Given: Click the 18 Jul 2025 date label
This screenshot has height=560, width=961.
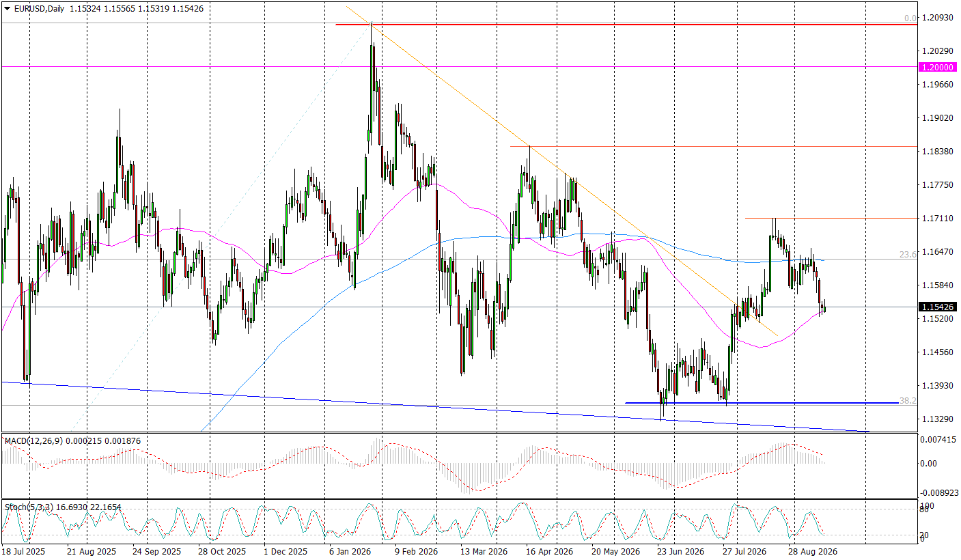Looking at the screenshot, I should tap(24, 550).
